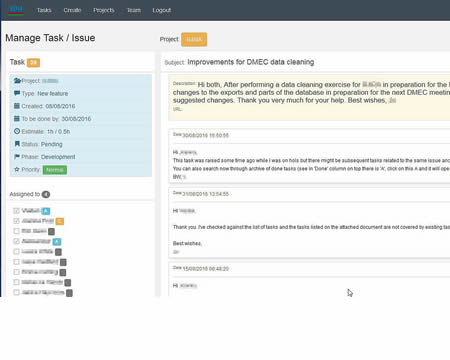Click the 'Best wishes,' line in the second comment

click(x=187, y=243)
